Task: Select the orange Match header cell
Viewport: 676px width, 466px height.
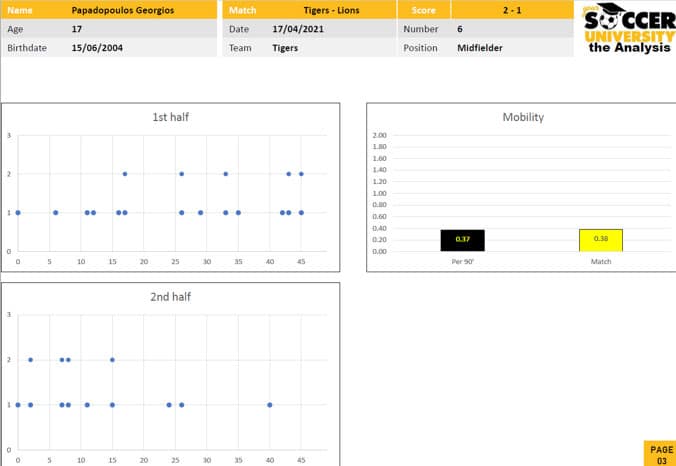Action: click(x=243, y=10)
